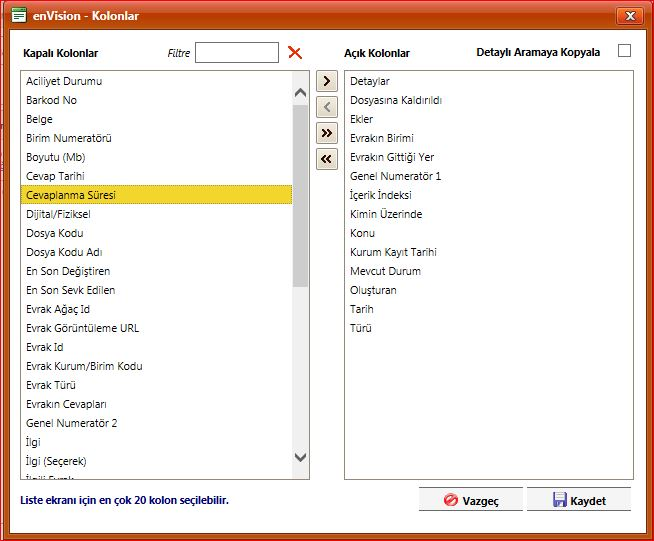Select Dosya Kodu Adı entry
654x541 pixels.
pos(156,252)
